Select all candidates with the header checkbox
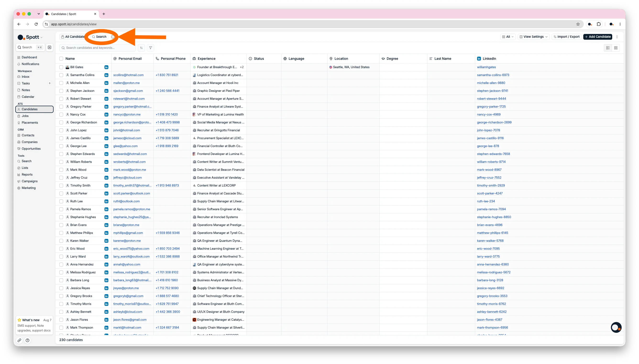The height and width of the screenshot is (364, 639). point(61,59)
